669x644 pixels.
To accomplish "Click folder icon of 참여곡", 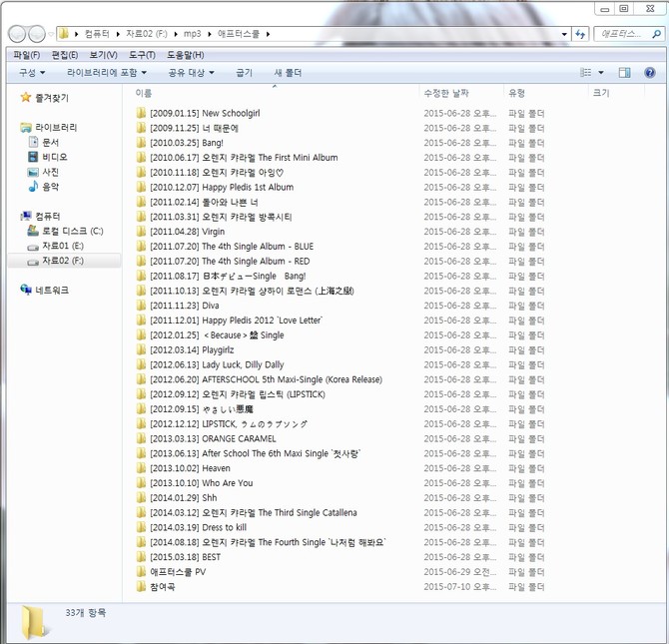I will click(141, 586).
